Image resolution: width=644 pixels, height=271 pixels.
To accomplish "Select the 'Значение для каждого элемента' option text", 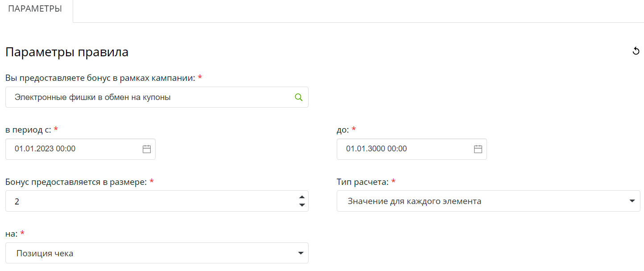I will tap(414, 201).
